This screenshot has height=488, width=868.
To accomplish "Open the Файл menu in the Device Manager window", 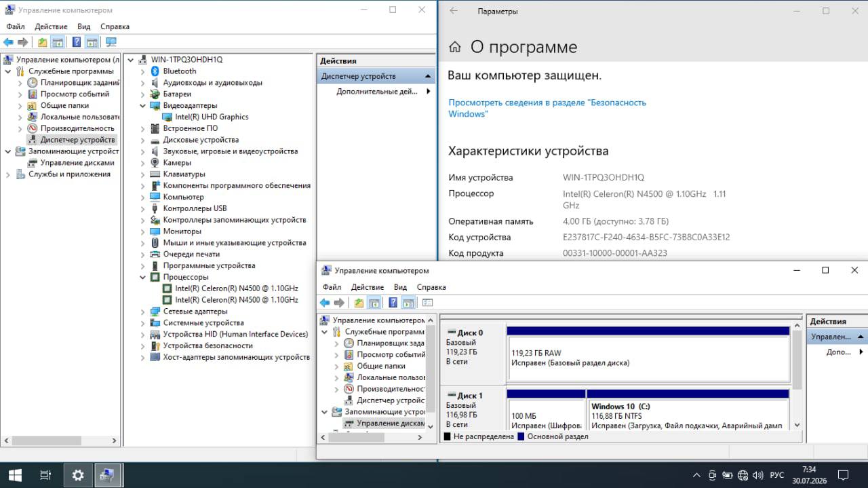I will coord(15,26).
